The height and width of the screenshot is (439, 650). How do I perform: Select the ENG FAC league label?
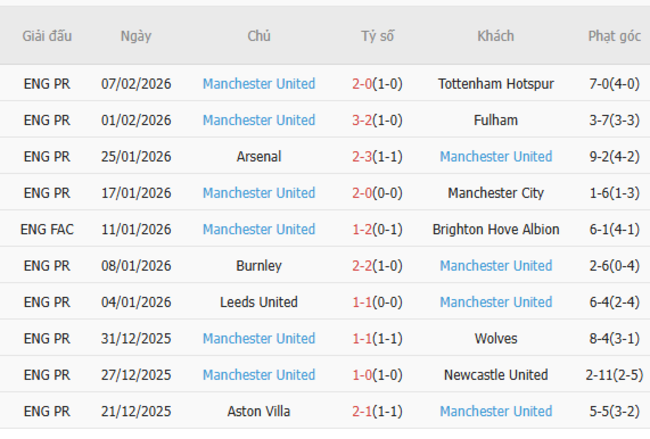pyautogui.click(x=47, y=229)
